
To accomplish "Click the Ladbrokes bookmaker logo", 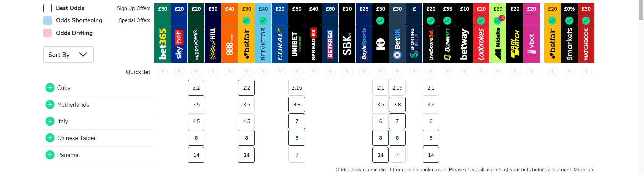I will coord(481,44).
